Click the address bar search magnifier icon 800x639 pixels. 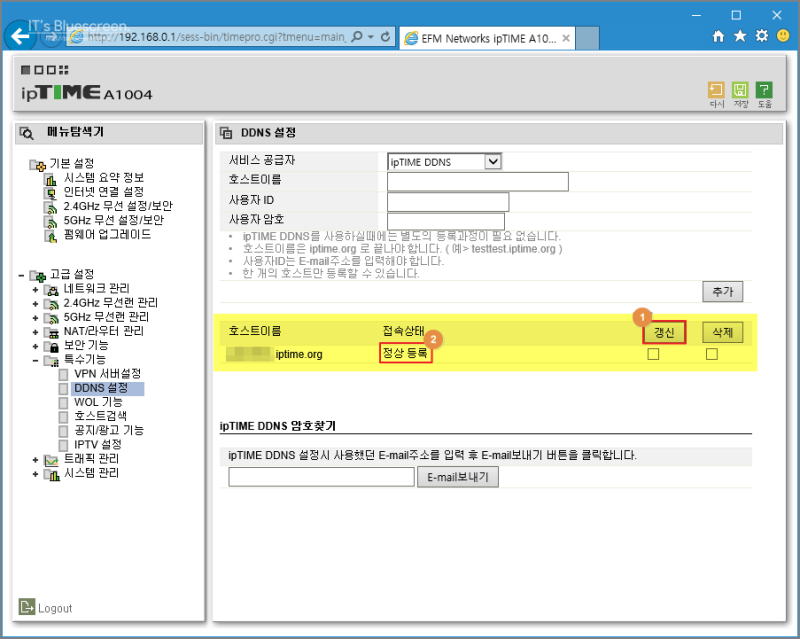click(x=357, y=37)
